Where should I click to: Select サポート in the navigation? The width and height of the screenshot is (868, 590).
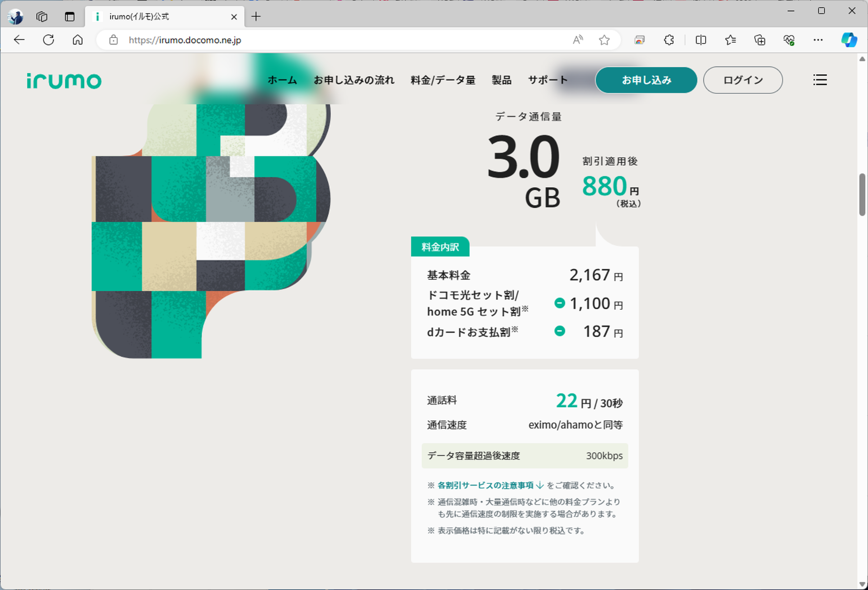(547, 80)
